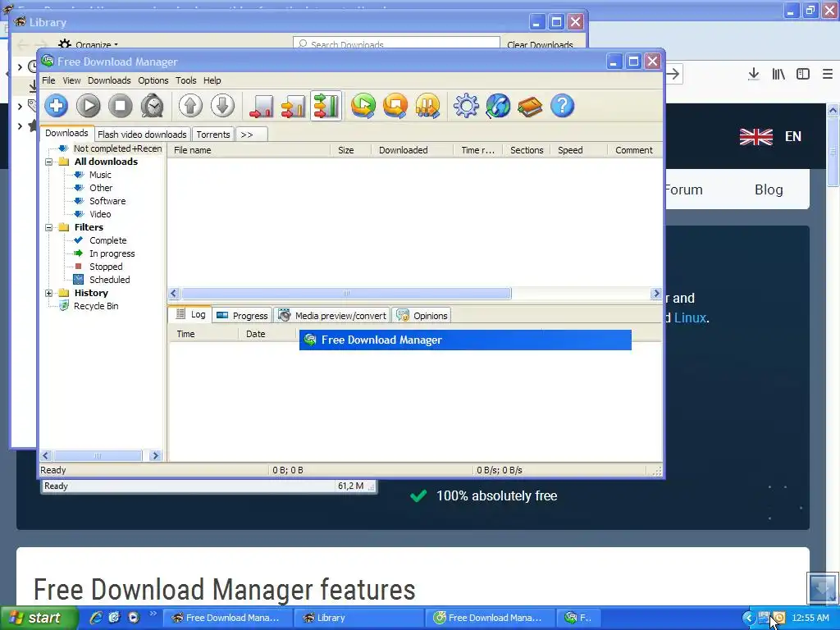Sort by the Downloaded column header

[x=413, y=150]
